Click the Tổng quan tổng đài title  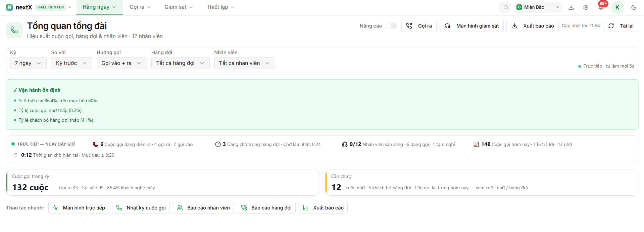pos(67,26)
